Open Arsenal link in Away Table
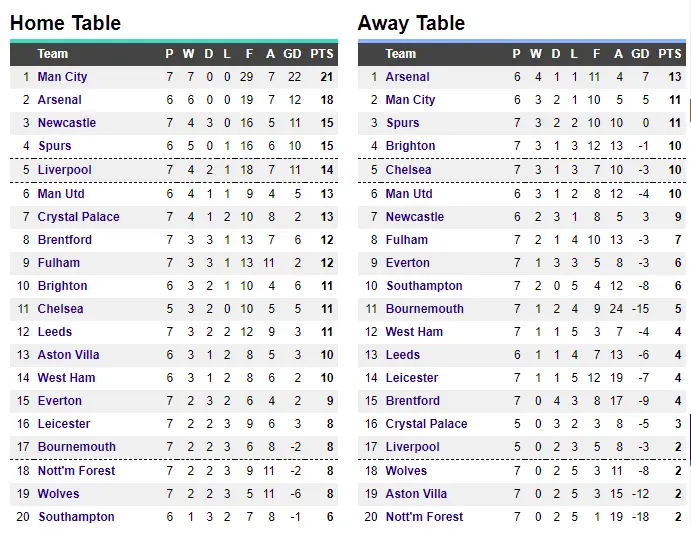The width and height of the screenshot is (691, 543). pos(407,77)
